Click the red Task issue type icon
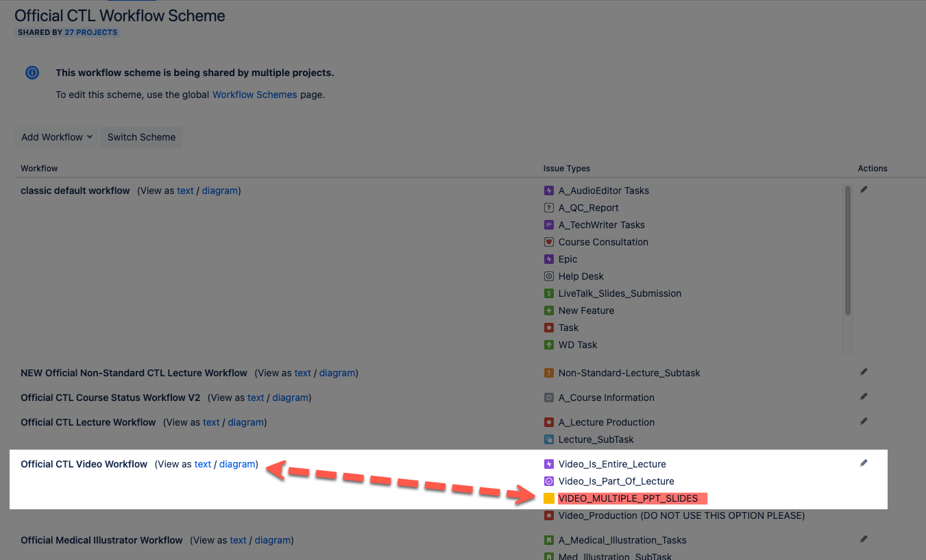Viewport: 926px width, 560px height. click(548, 328)
